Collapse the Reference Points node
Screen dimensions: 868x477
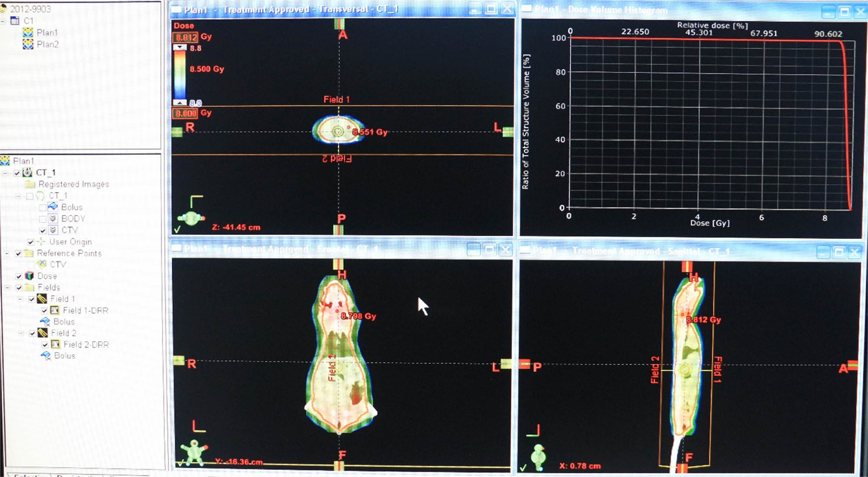(7, 253)
